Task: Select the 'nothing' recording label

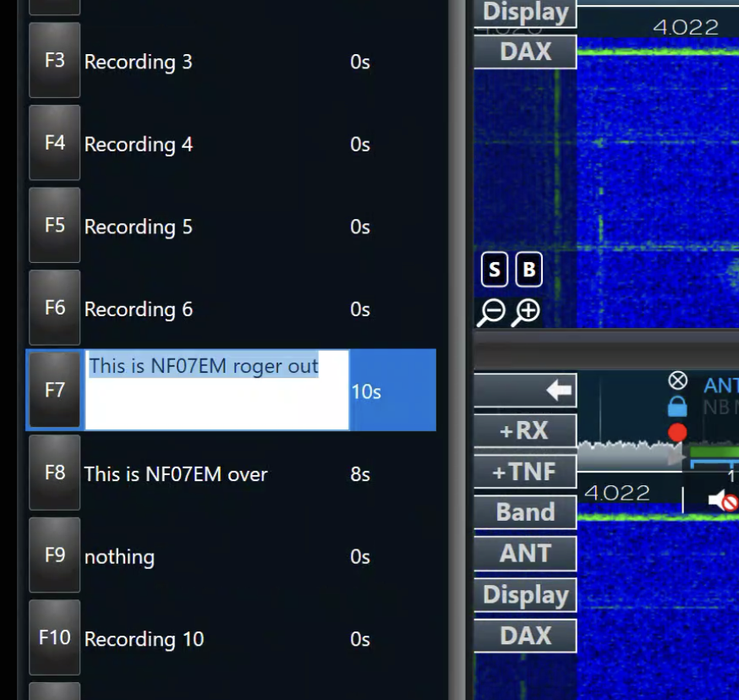Action: tap(119, 556)
